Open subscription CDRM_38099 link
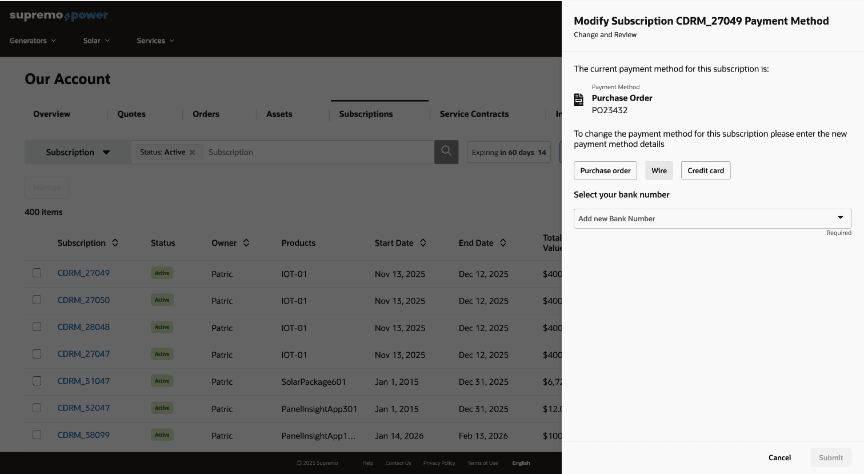Screen dimensions: 864x474 click(x=84, y=435)
